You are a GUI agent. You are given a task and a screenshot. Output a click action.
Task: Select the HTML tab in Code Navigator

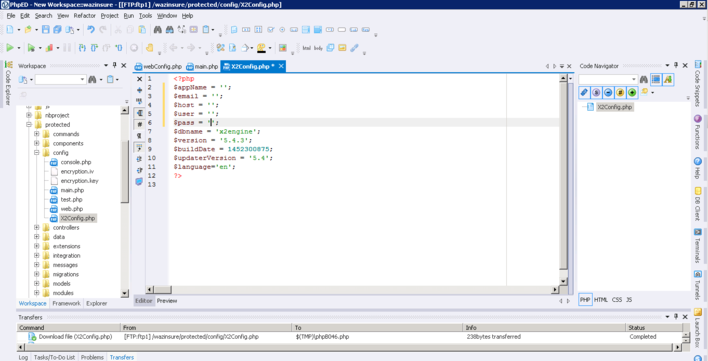click(x=601, y=300)
